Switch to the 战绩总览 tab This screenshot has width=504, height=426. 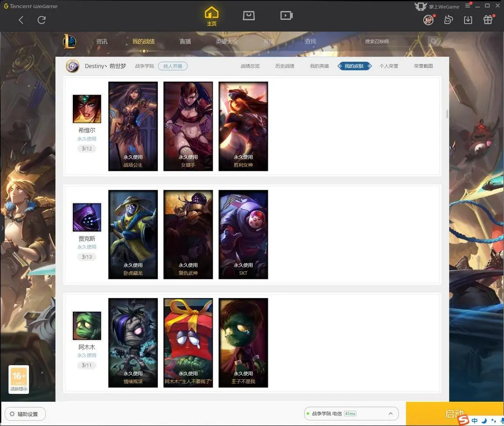250,66
